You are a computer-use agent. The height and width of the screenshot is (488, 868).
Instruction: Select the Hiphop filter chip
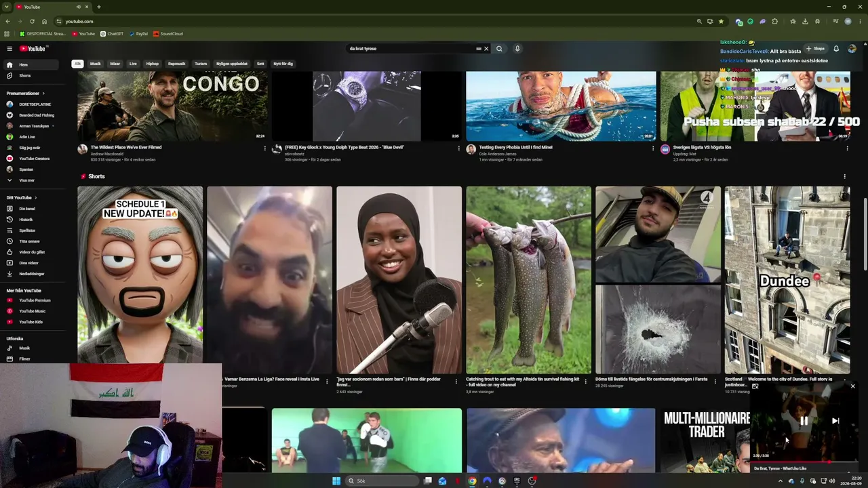153,64
